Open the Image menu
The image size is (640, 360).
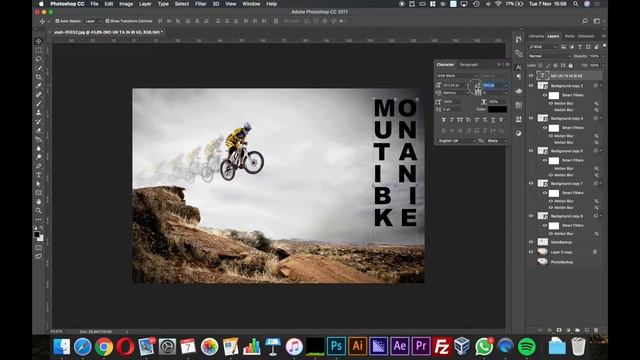(x=126, y=4)
